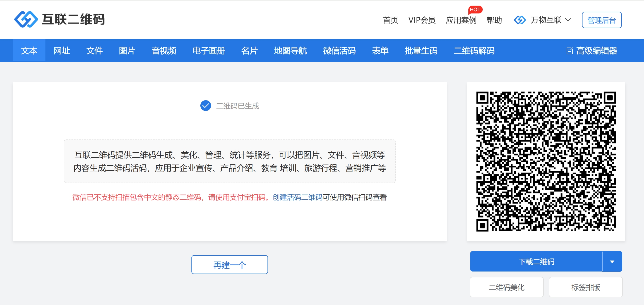The height and width of the screenshot is (305, 644).
Task: Switch to the 微信活码 tab
Action: [x=339, y=50]
